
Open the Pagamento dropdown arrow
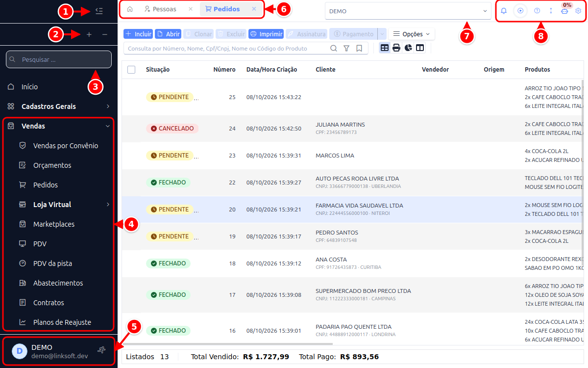382,34
